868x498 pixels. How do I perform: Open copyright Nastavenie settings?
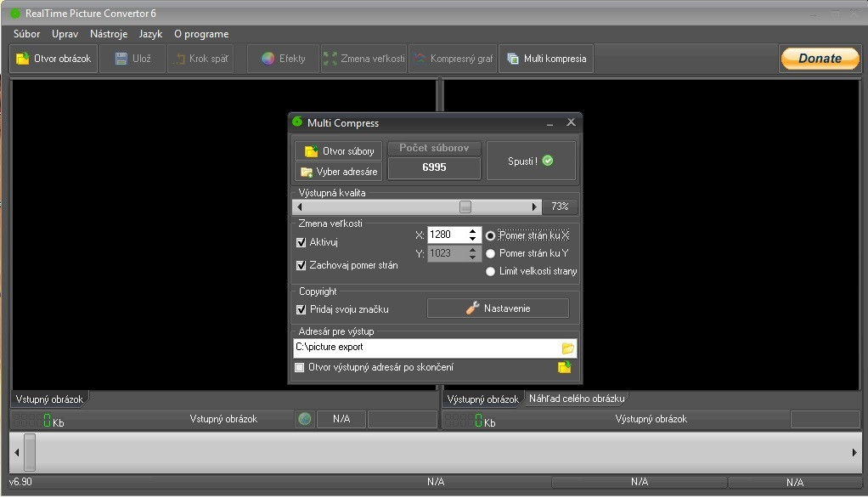498,308
